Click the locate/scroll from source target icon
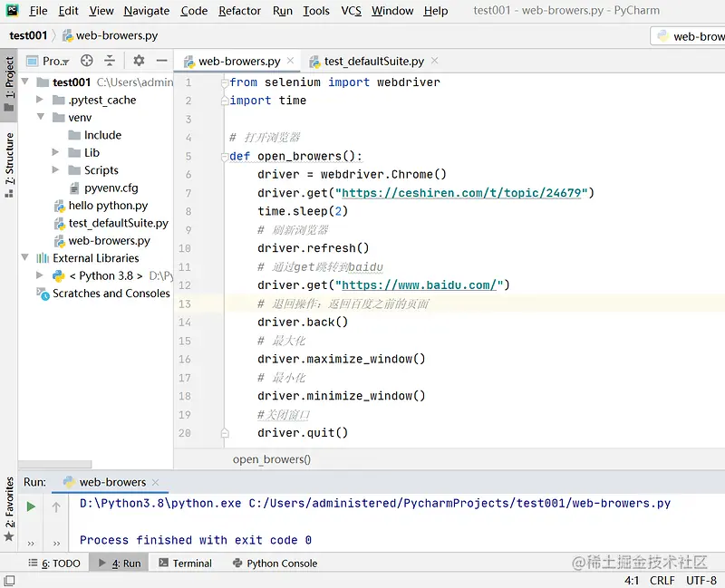The image size is (725, 588). (86, 61)
